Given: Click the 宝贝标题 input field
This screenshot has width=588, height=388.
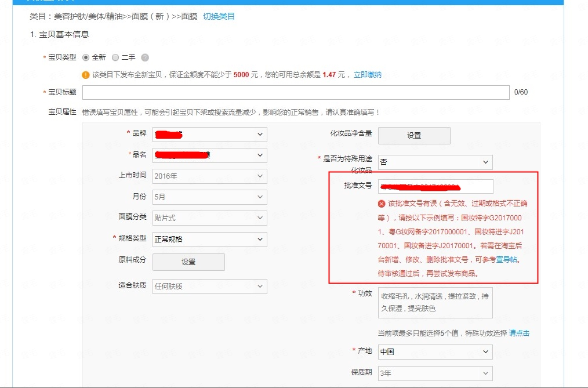Looking at the screenshot, I should pyautogui.click(x=296, y=92).
